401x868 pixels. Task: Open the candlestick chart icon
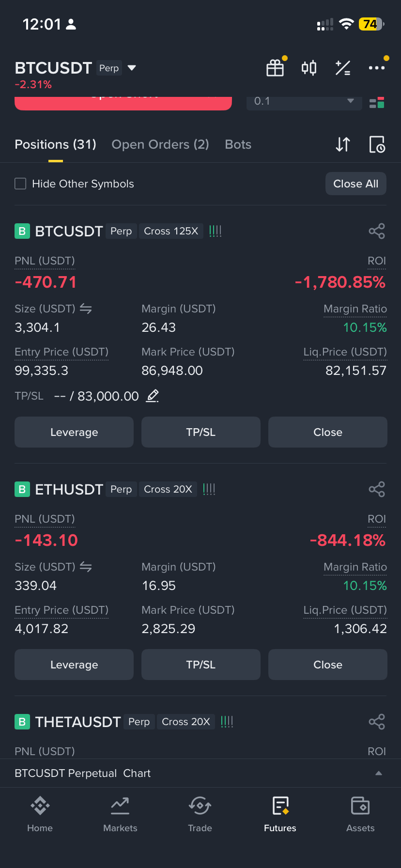tap(309, 68)
